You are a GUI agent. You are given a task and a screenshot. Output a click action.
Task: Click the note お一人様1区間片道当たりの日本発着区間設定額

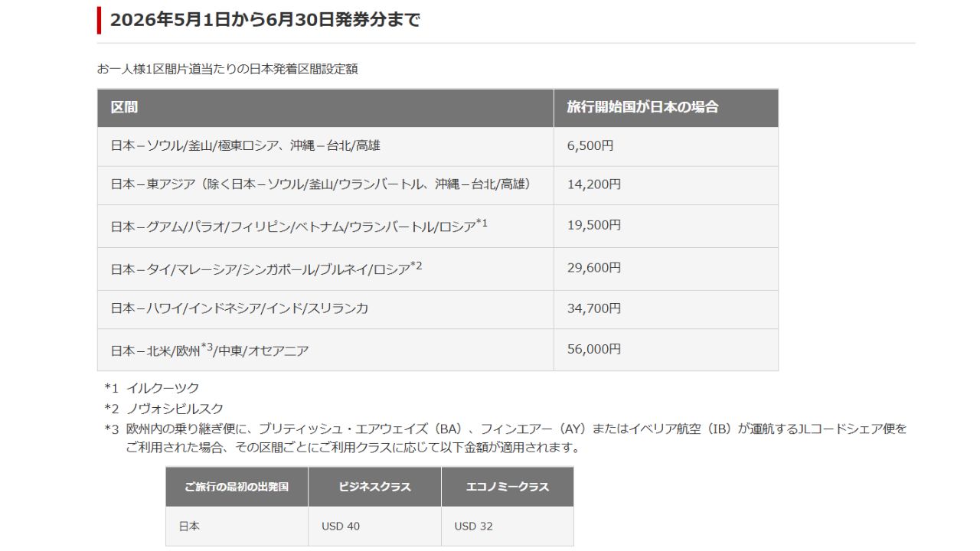[x=227, y=69]
